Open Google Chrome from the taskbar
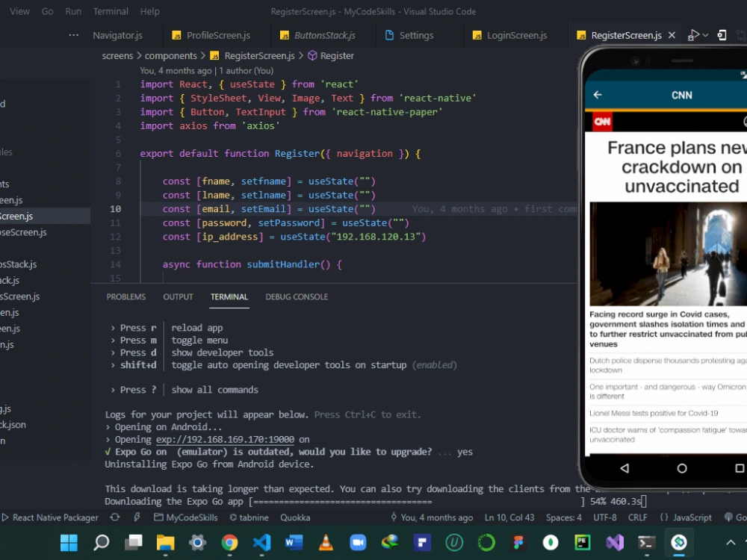 point(229,542)
